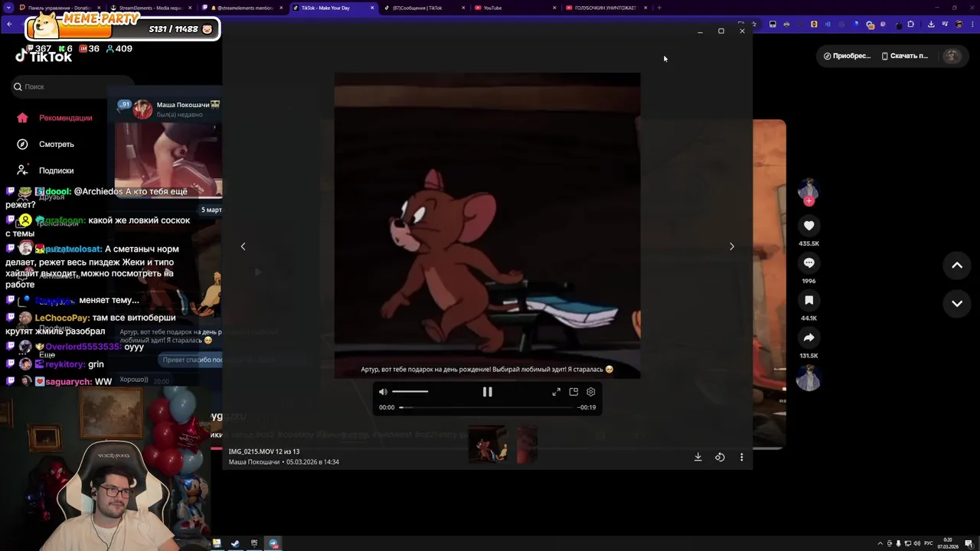
Task: Enter fullscreen mode in the video player
Action: click(x=556, y=392)
